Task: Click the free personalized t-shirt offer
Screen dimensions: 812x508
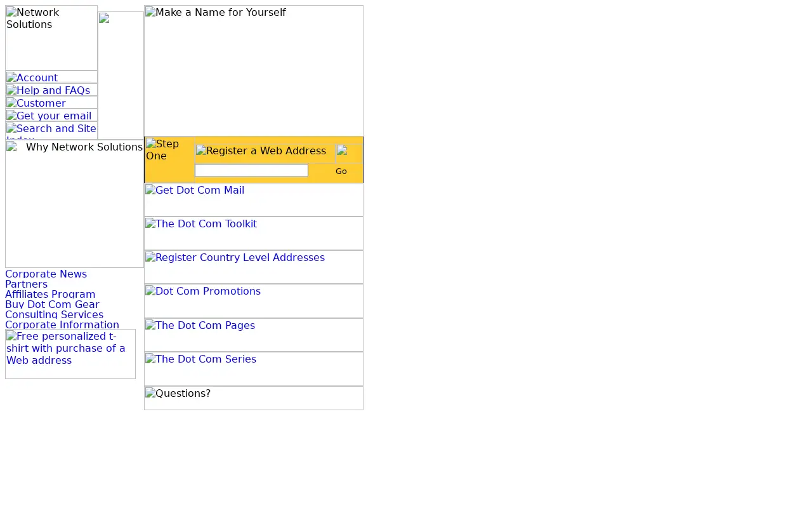Action: coord(70,354)
